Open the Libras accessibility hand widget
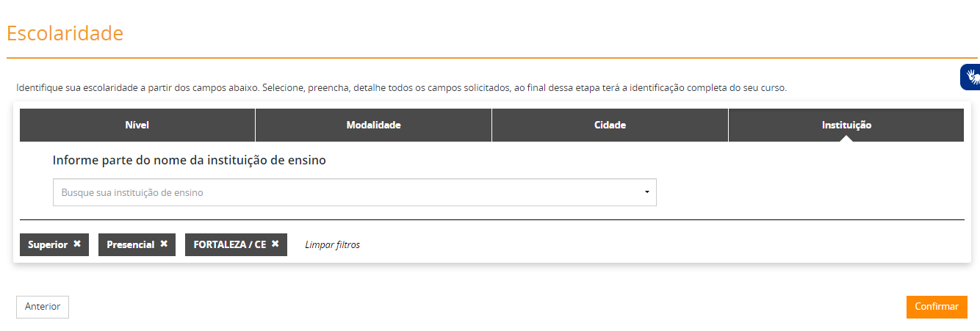 [971, 77]
